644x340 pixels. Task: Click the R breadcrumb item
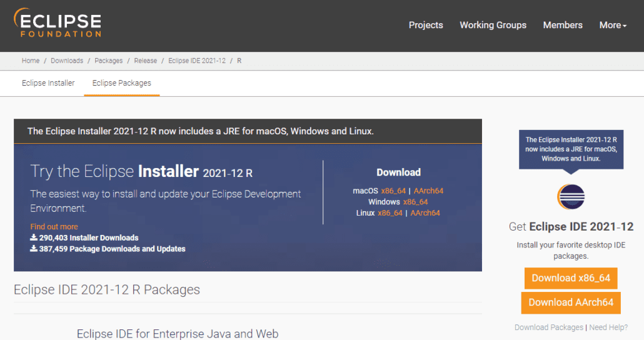[x=239, y=61]
